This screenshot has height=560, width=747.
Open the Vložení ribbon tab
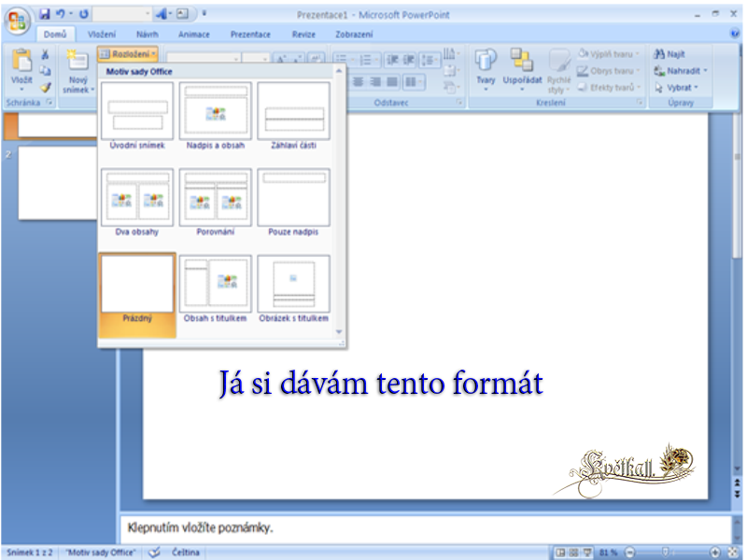(x=102, y=35)
